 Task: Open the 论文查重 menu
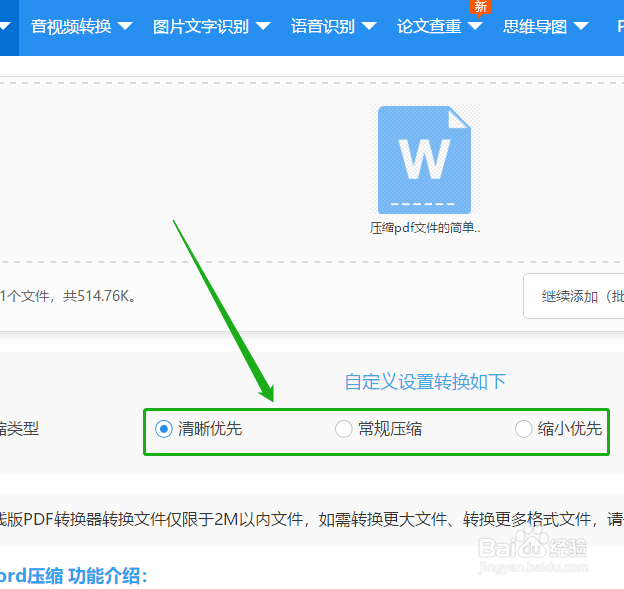click(429, 27)
